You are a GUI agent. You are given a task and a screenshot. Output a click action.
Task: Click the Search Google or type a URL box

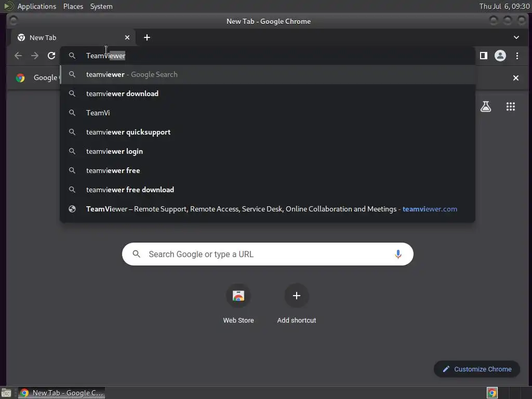268,254
